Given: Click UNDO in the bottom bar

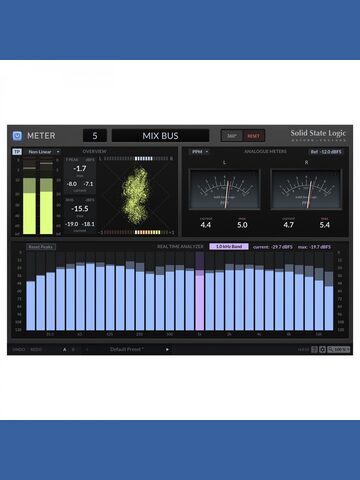Looking at the screenshot, I should 19,349.
